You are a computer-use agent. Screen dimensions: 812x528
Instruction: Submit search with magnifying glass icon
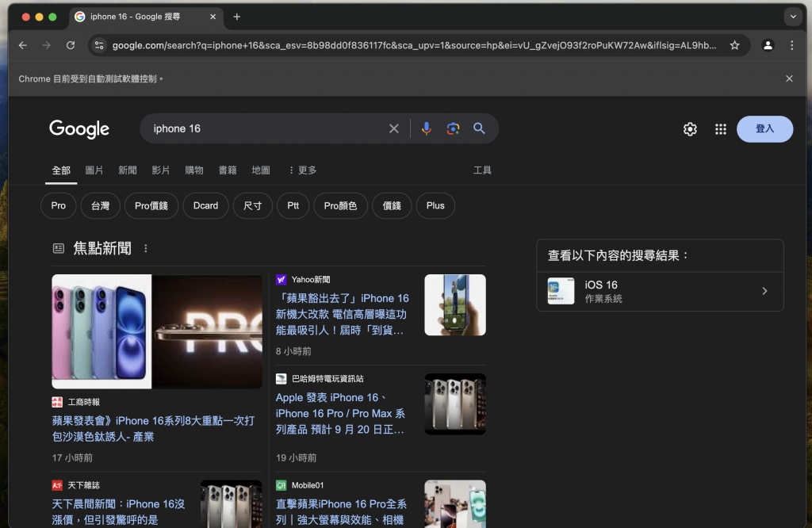click(479, 128)
